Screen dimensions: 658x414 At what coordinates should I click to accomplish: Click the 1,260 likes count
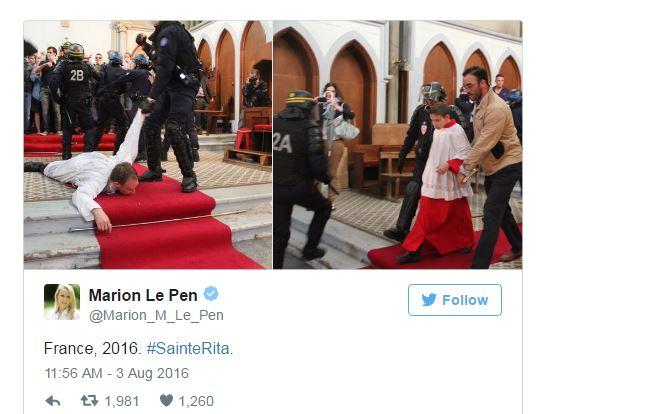pos(196,401)
